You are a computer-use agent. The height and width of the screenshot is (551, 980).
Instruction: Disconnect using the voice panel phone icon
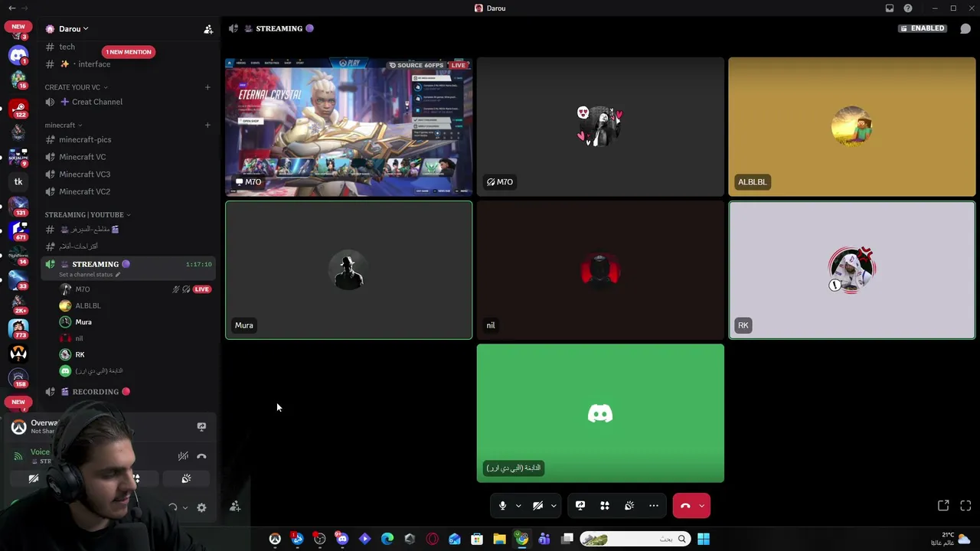201,456
